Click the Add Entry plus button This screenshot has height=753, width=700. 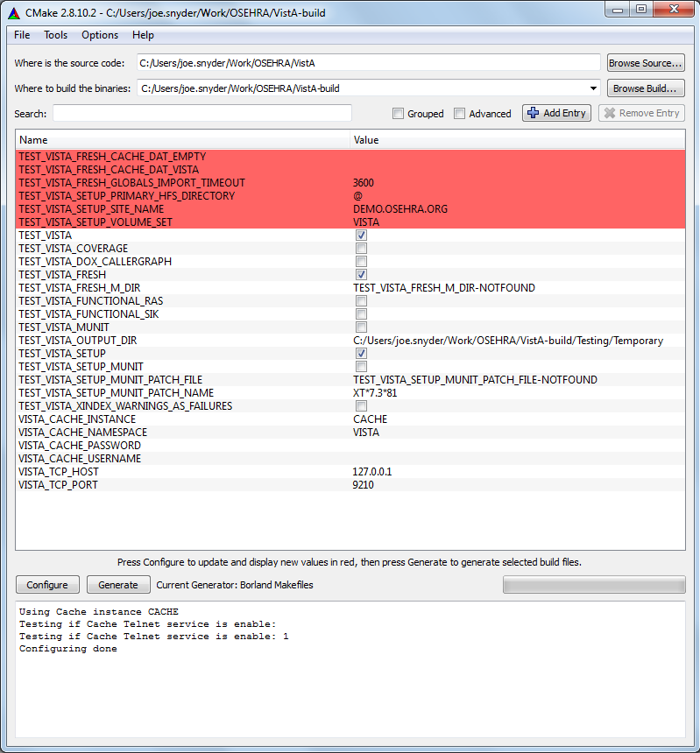tap(556, 113)
